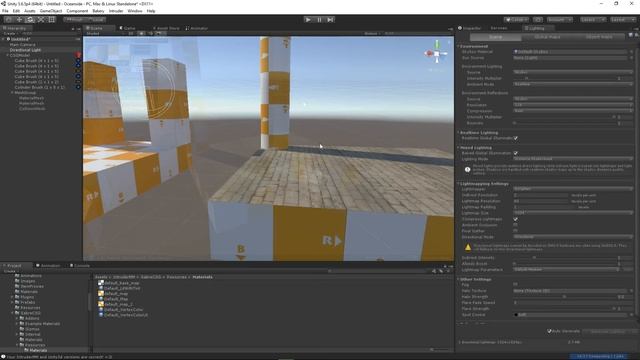640x360 pixels.
Task: Open the Shaded draw mode dropdown
Action: [104, 33]
